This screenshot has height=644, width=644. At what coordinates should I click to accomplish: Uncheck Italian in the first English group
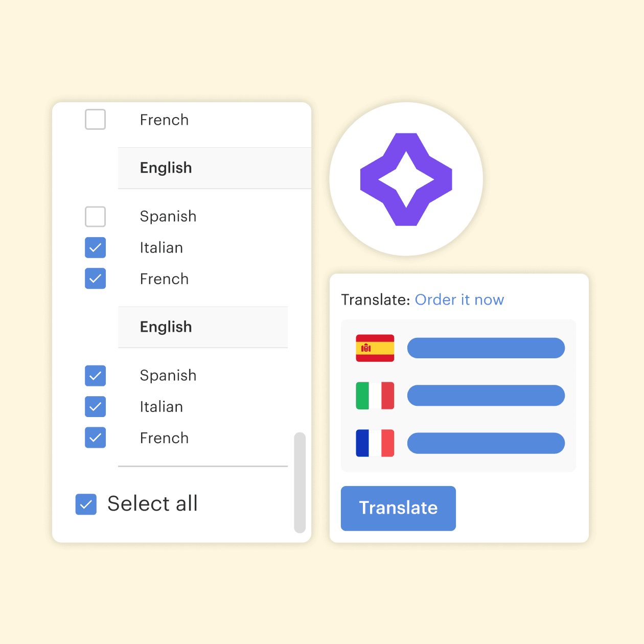[x=95, y=248]
